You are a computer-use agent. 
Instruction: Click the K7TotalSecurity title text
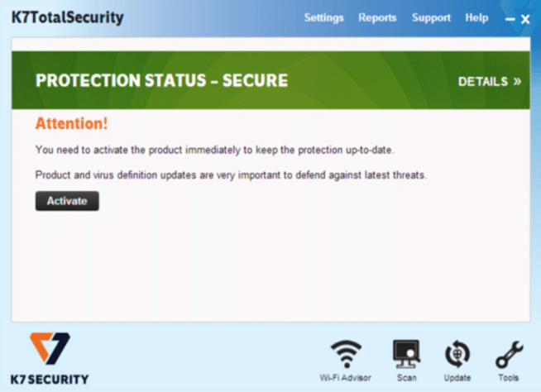click(x=67, y=17)
